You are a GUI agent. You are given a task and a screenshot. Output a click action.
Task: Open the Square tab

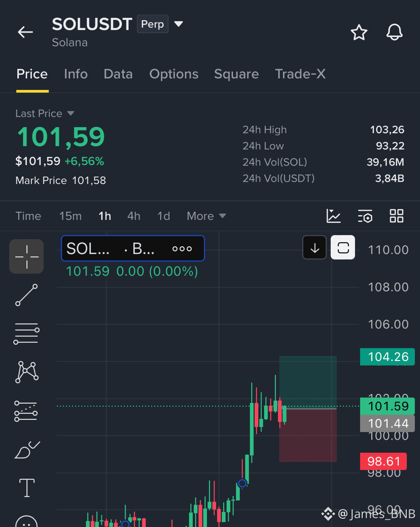pyautogui.click(x=236, y=74)
